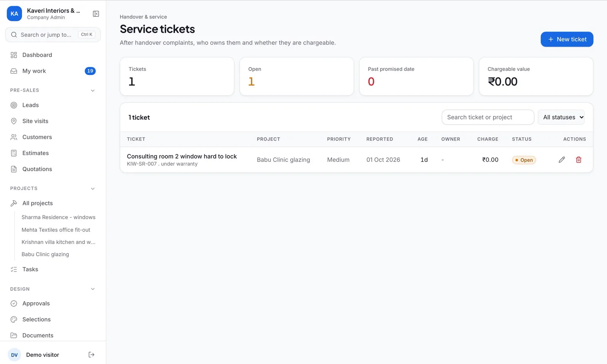Image resolution: width=607 pixels, height=364 pixels.
Task: Open Sharma Residence - windows project
Action: (58, 217)
